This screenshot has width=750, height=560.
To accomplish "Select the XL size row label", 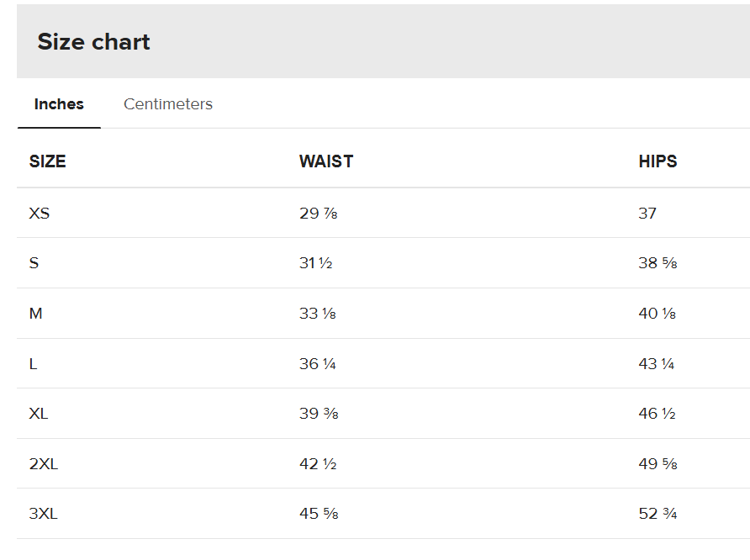I will click(40, 414).
